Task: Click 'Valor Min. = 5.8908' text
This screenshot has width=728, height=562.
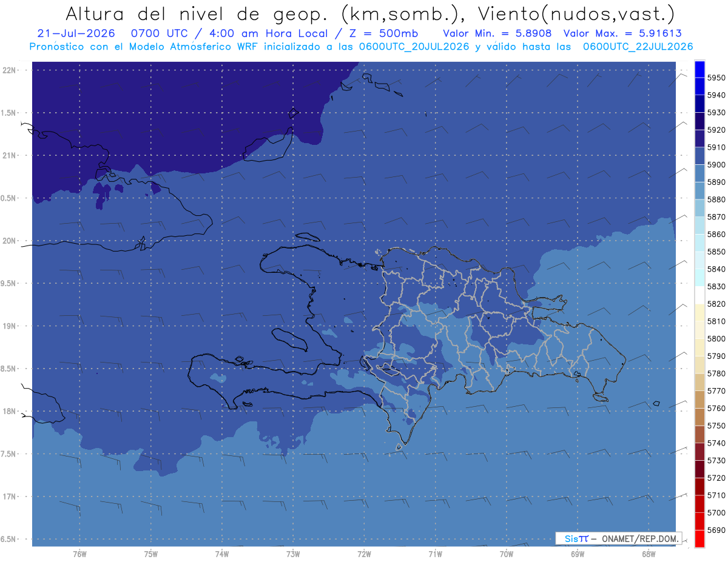Action: click(497, 34)
